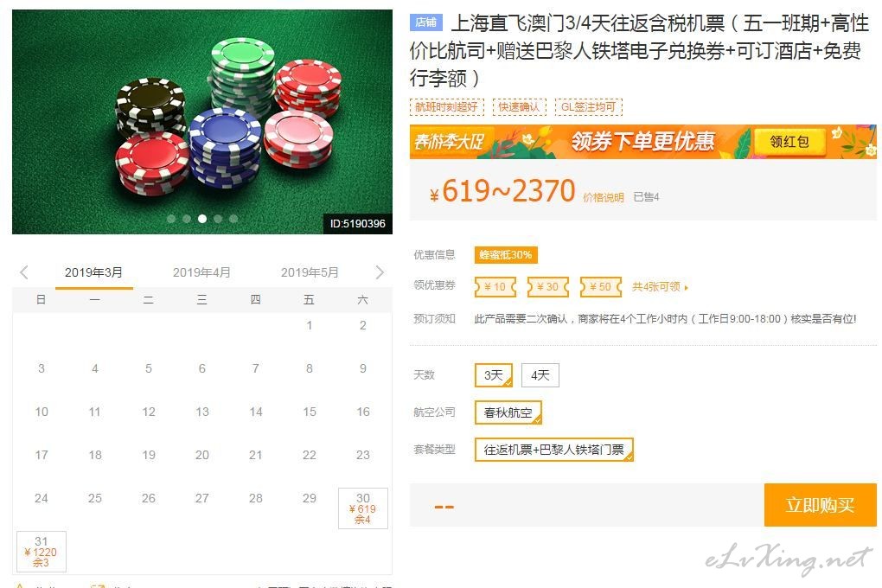Select the third carousel dot indicator

(x=202, y=219)
